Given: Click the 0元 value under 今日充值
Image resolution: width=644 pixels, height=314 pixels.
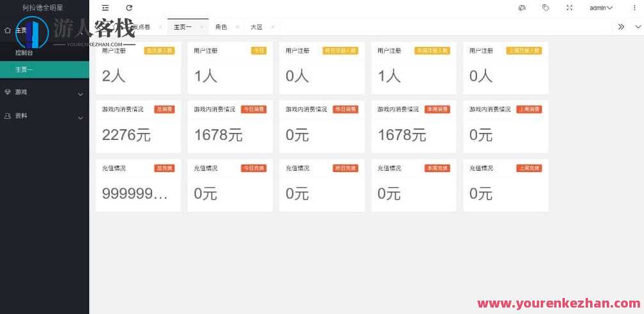Looking at the screenshot, I should point(205,193).
